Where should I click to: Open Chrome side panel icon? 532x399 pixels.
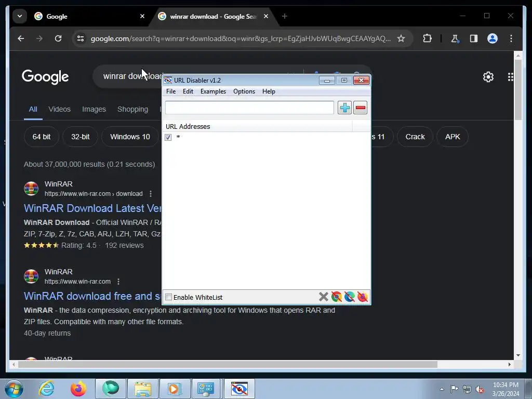click(x=474, y=38)
